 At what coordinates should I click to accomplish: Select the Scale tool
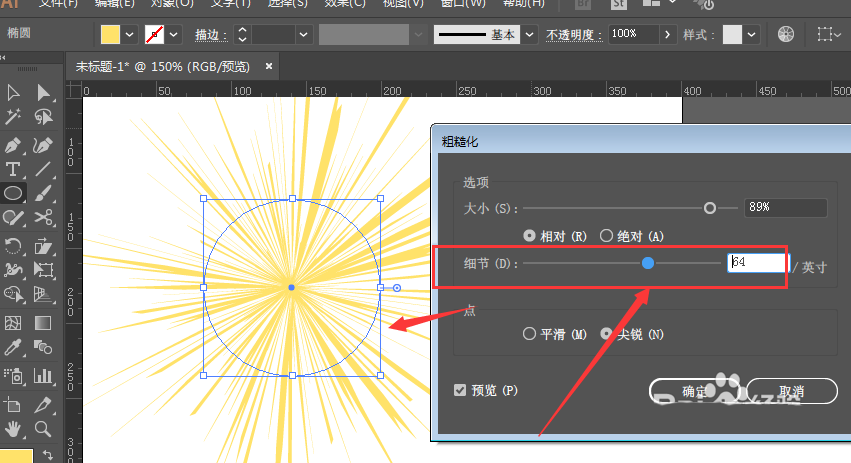[x=43, y=246]
